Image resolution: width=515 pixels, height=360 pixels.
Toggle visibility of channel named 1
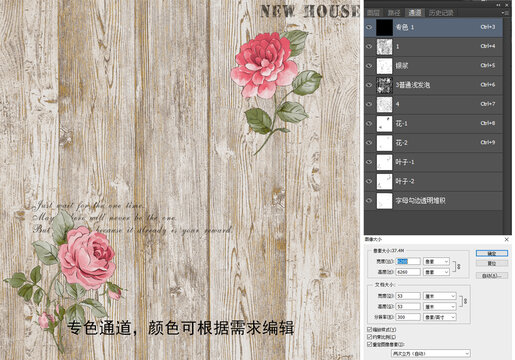pyautogui.click(x=369, y=47)
